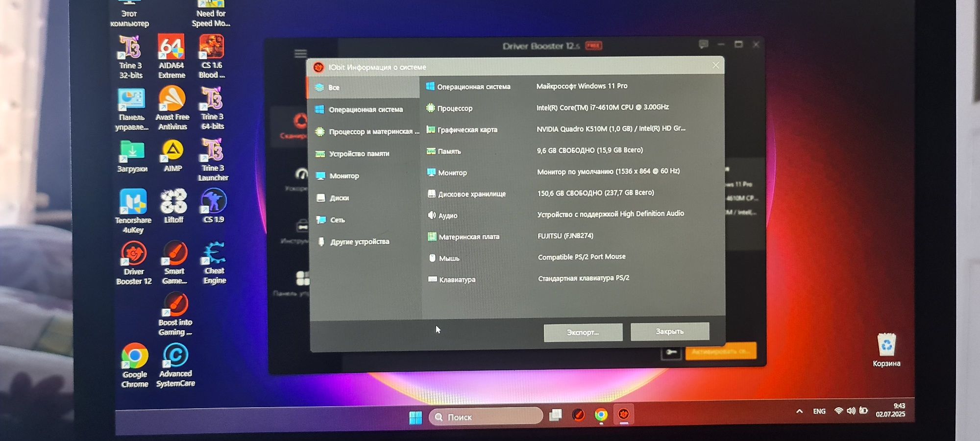Launch Smart Game Booster desktop icon
The image size is (980, 441).
tap(175, 263)
